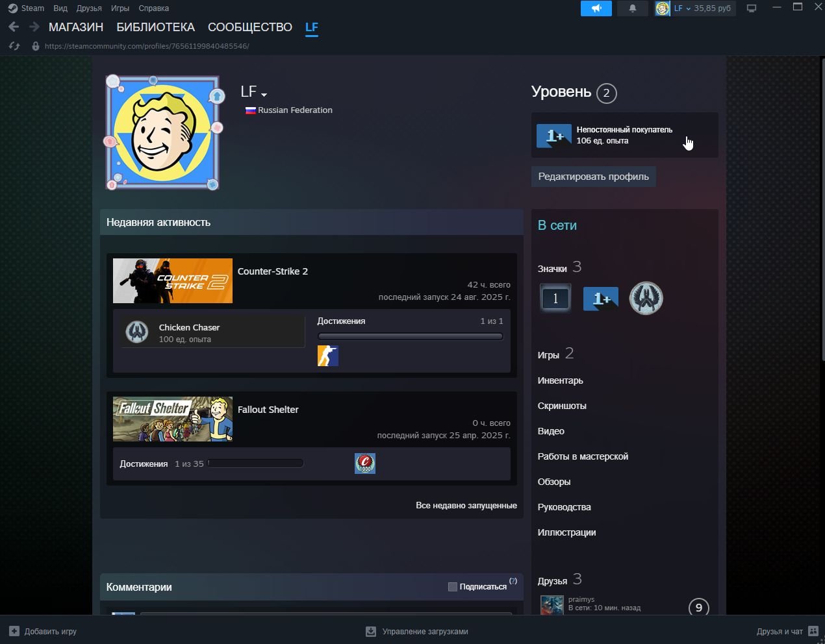Go to the СООБЩЕСТВО tab
825x644 pixels.
pos(250,27)
